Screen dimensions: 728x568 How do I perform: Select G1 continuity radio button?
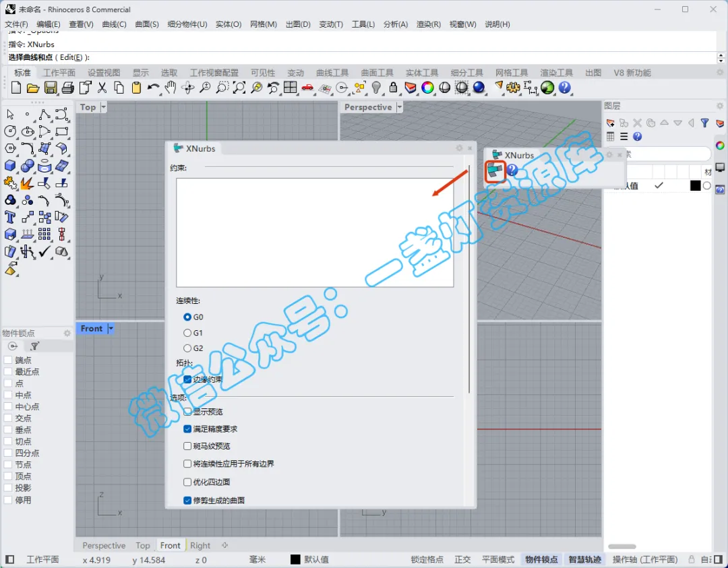point(187,333)
